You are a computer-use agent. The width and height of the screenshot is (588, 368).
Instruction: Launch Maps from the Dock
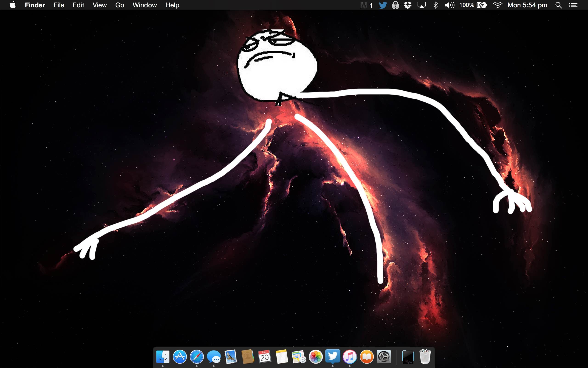click(299, 357)
